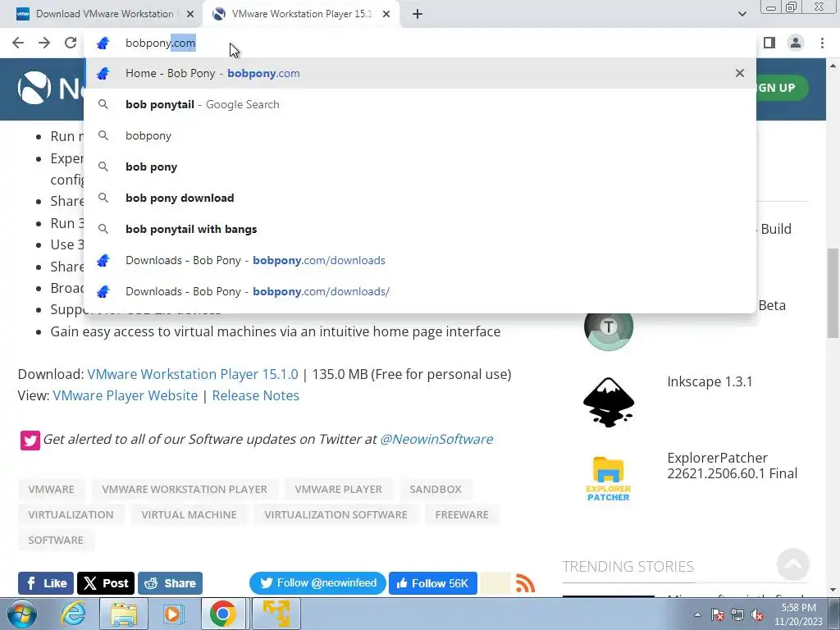Click the Facebook Follow 56K button
The height and width of the screenshot is (630, 840).
coord(433,583)
